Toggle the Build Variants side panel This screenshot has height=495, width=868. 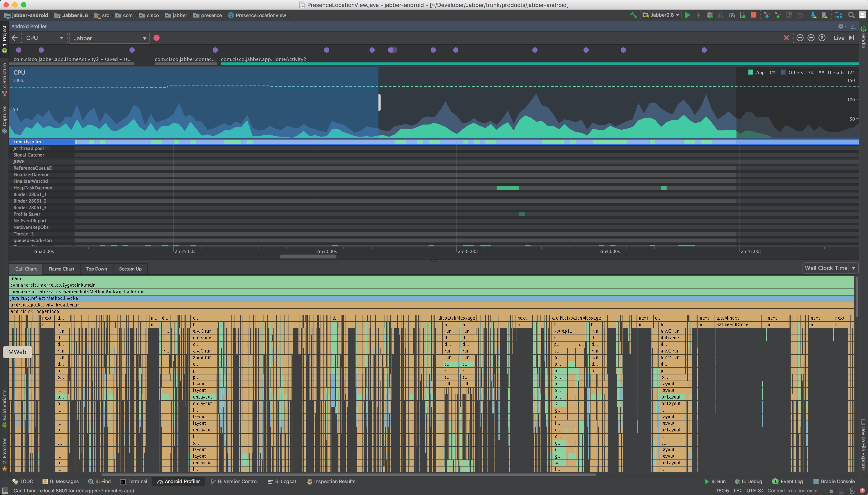click(4, 409)
